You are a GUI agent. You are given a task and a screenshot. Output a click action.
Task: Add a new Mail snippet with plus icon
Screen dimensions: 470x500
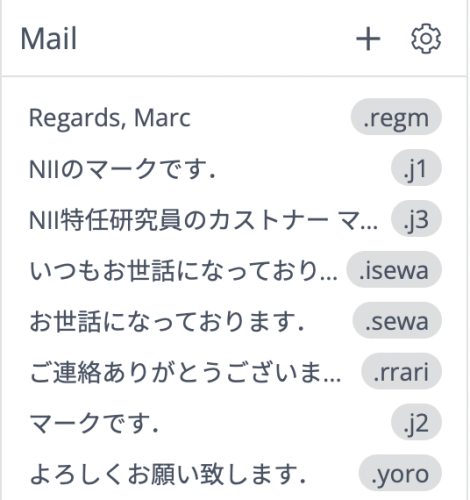pos(368,39)
